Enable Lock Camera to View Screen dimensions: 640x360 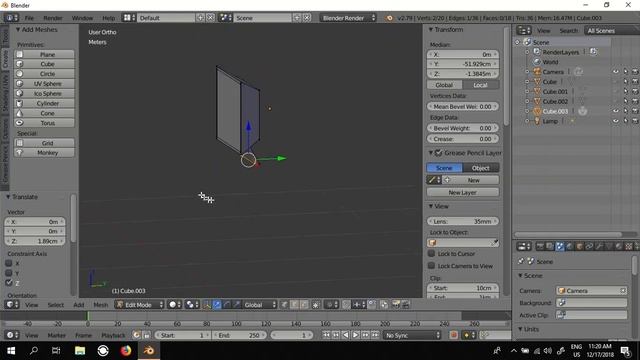pyautogui.click(x=431, y=266)
